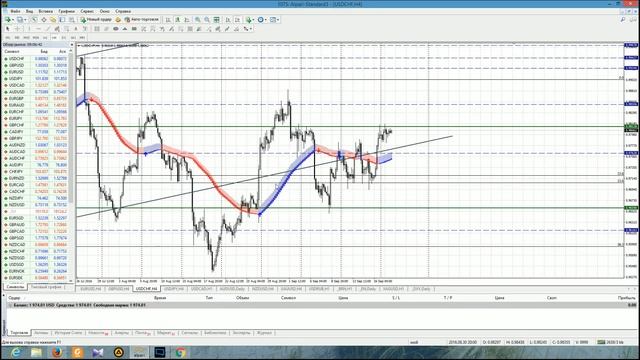
Task: Select the Text drawing tool
Action: click(76, 29)
